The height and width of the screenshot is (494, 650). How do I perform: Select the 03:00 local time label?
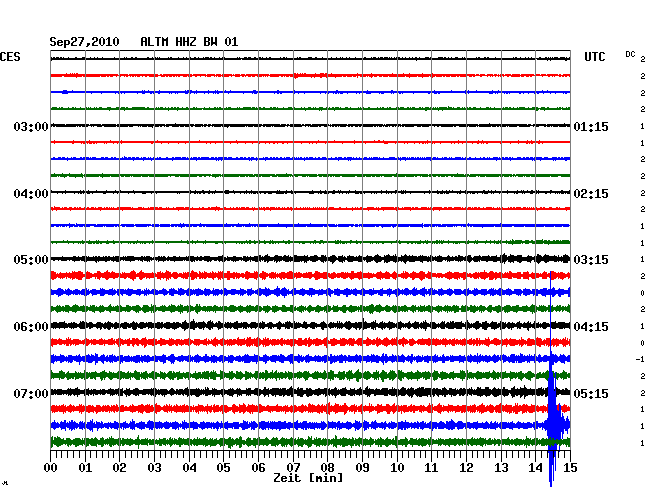[x=31, y=126]
